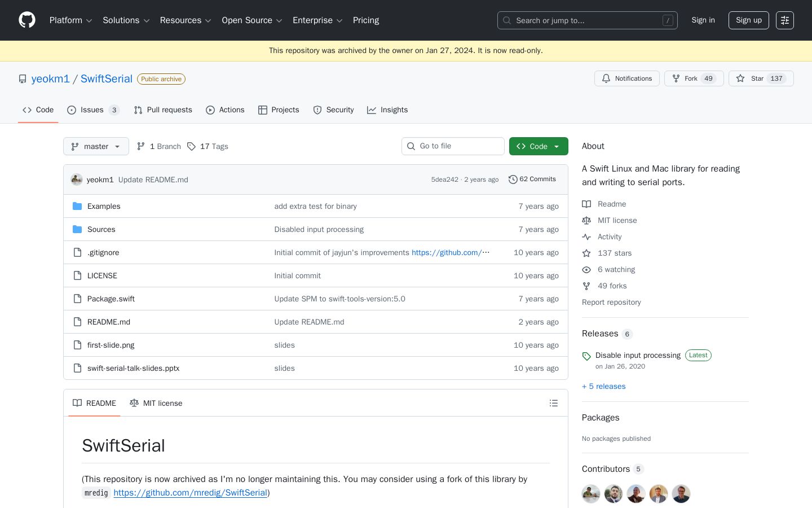
Task: Click the Go to file search field
Action: point(453,146)
